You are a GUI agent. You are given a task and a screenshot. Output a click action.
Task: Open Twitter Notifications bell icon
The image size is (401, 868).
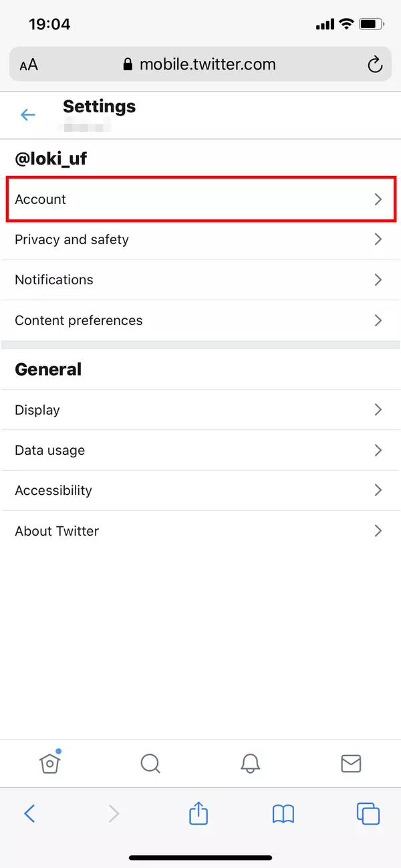pyautogui.click(x=250, y=763)
